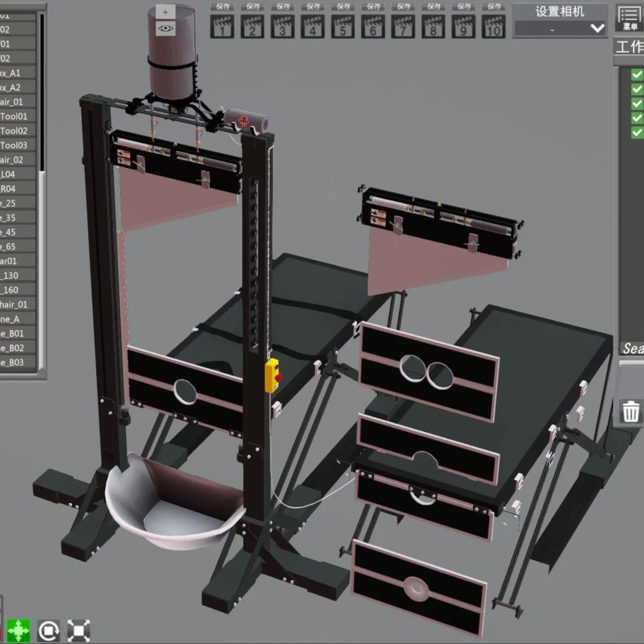Open the 菜单 menu icon
Viewport: 644px width, 644px height.
(x=629, y=18)
